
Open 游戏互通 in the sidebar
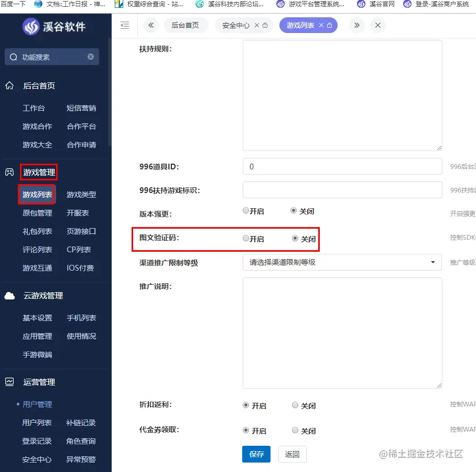pyautogui.click(x=37, y=268)
